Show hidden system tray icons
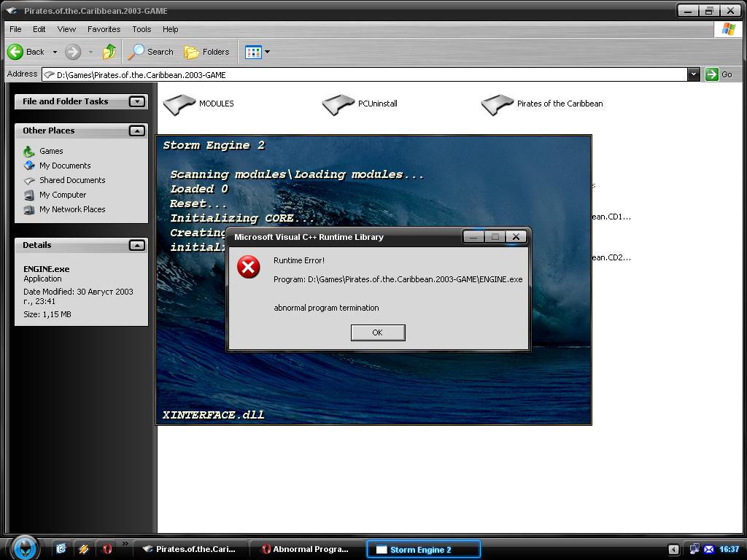The image size is (747, 560). [x=673, y=550]
